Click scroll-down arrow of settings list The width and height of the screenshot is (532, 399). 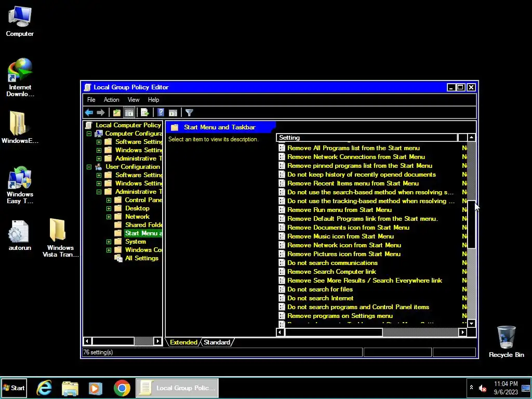pos(471,323)
